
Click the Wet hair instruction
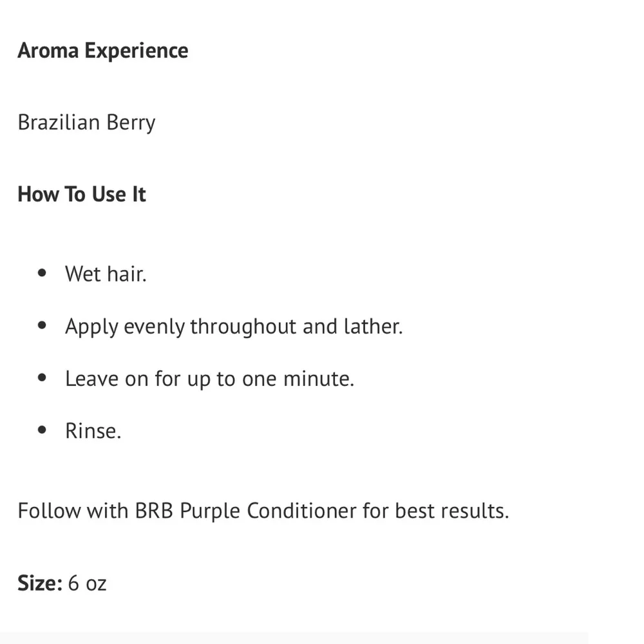click(106, 274)
